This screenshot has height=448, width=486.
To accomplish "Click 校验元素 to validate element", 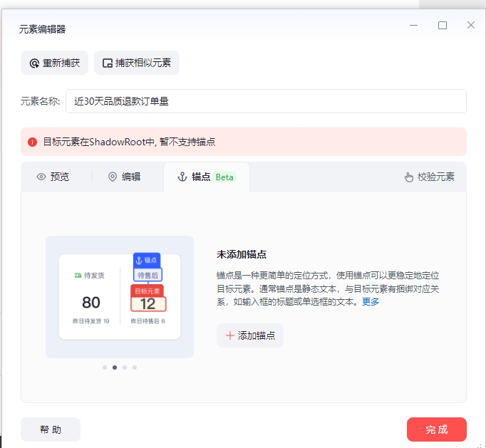I will pos(430,177).
